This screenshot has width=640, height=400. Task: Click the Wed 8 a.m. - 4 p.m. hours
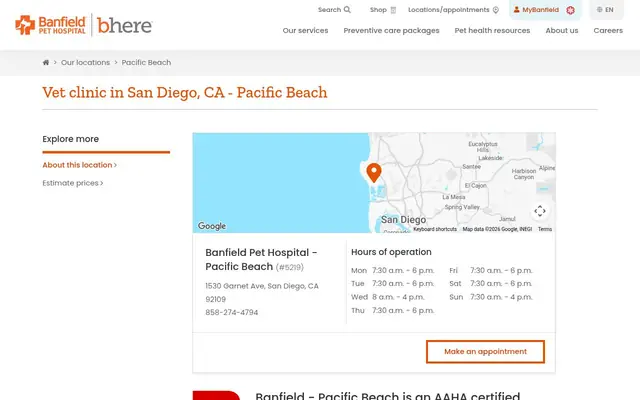coord(388,297)
